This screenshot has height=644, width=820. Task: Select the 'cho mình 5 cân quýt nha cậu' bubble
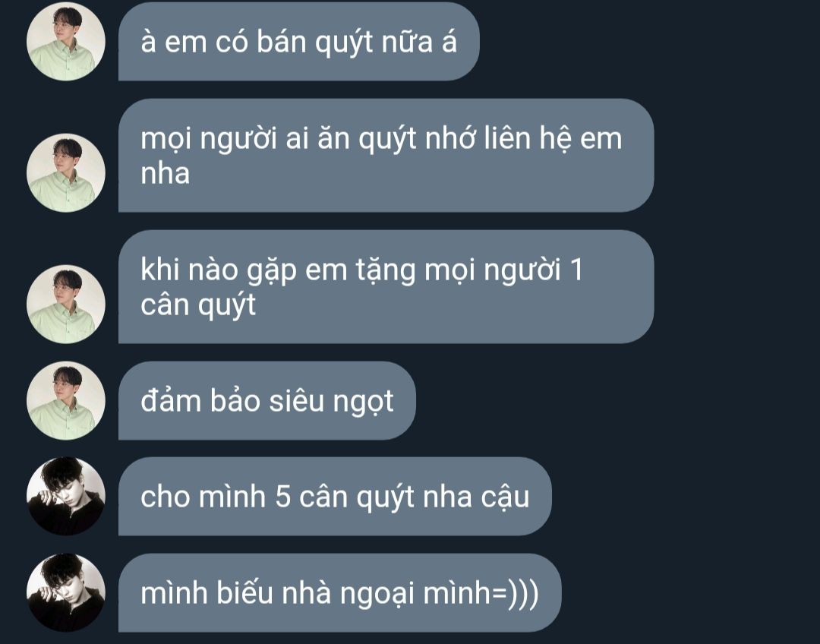tap(335, 496)
